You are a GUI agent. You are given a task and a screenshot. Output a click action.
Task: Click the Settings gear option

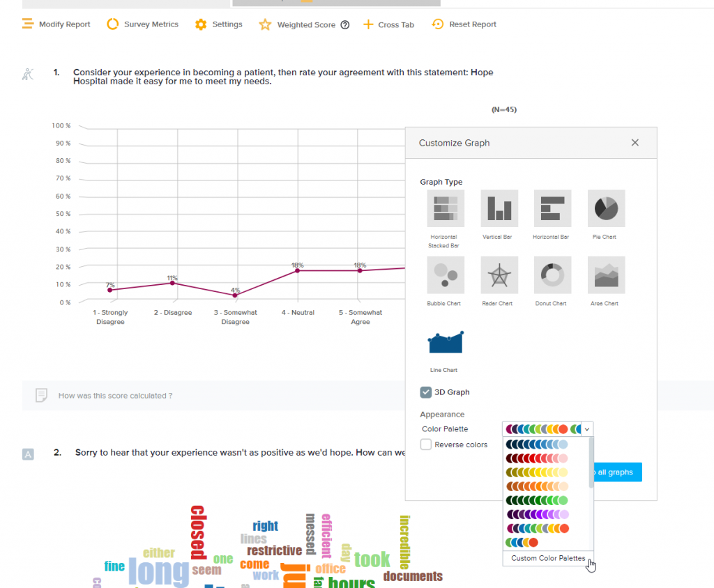219,24
